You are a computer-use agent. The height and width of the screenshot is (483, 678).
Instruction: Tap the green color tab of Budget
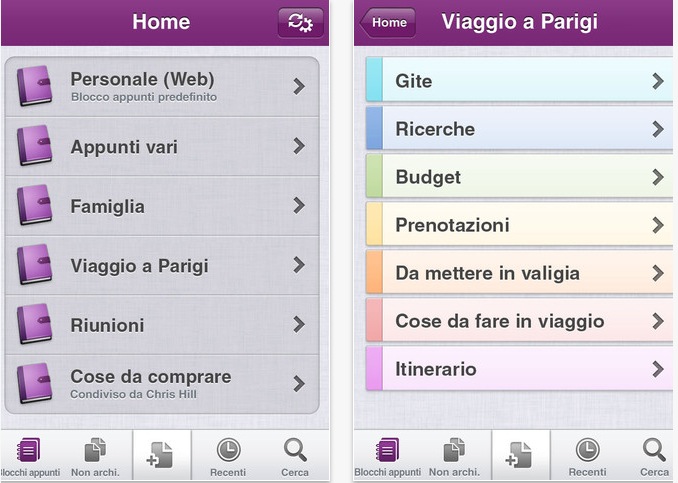(374, 176)
